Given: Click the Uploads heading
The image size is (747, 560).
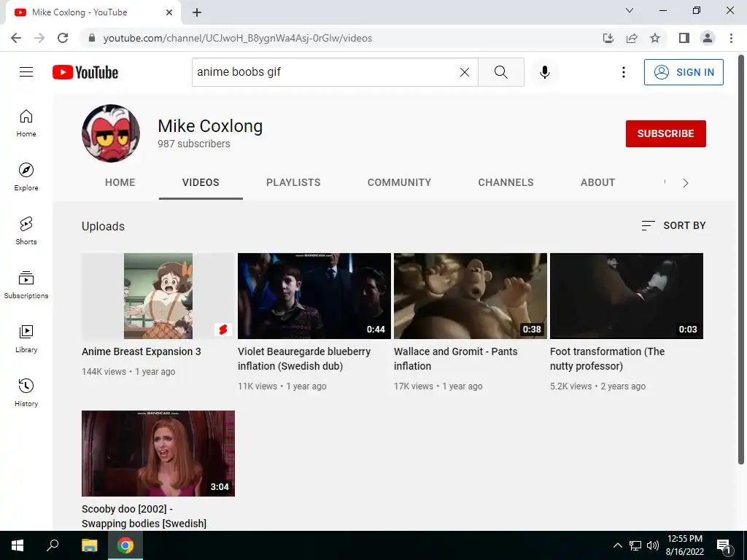Looking at the screenshot, I should (x=103, y=226).
